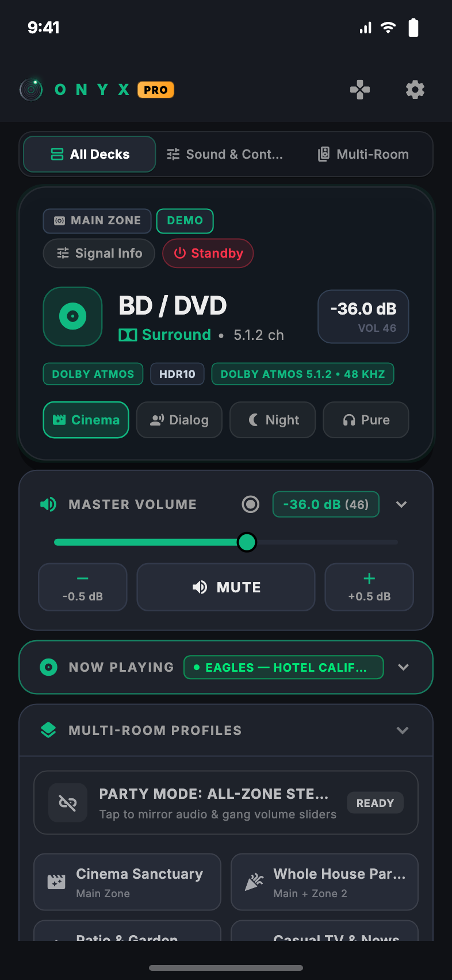This screenshot has width=452, height=980.
Task: Tap the record circle icon next to volume readout
Action: (x=251, y=504)
